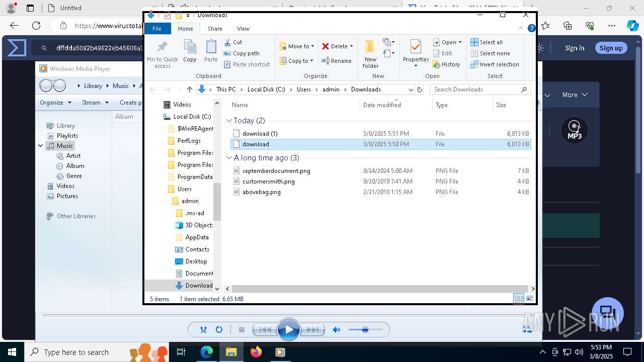This screenshot has width=644, height=362.
Task: Switch to large icons view button
Action: point(529,299)
